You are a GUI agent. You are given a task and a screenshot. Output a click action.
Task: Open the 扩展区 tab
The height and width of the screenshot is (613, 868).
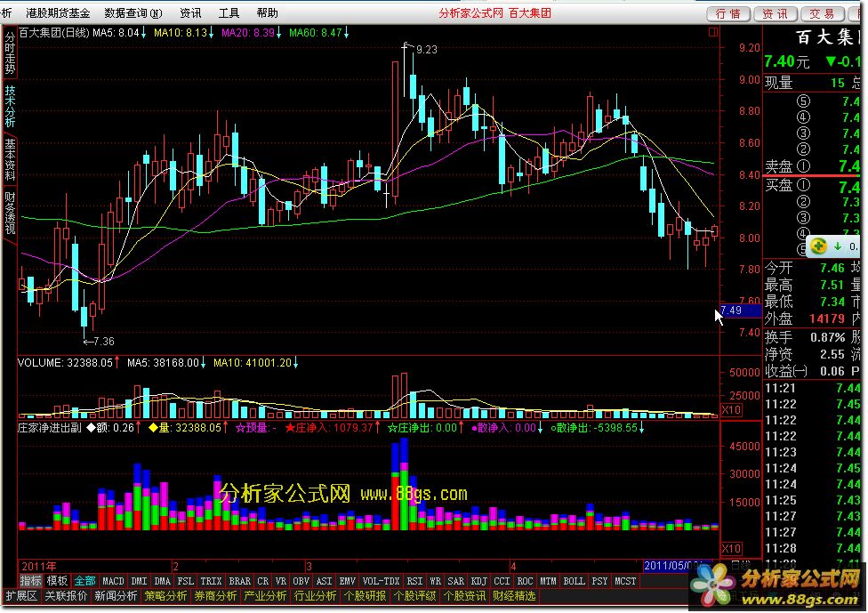21,596
